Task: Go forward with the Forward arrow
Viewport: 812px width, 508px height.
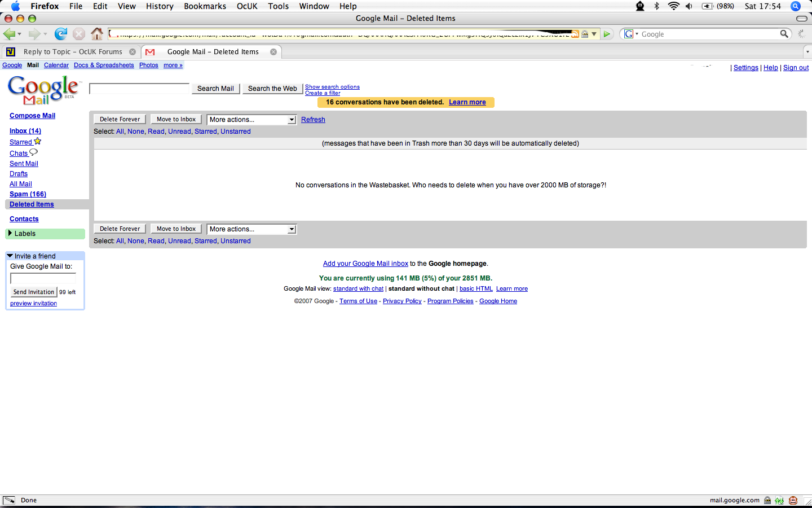Action: point(34,34)
